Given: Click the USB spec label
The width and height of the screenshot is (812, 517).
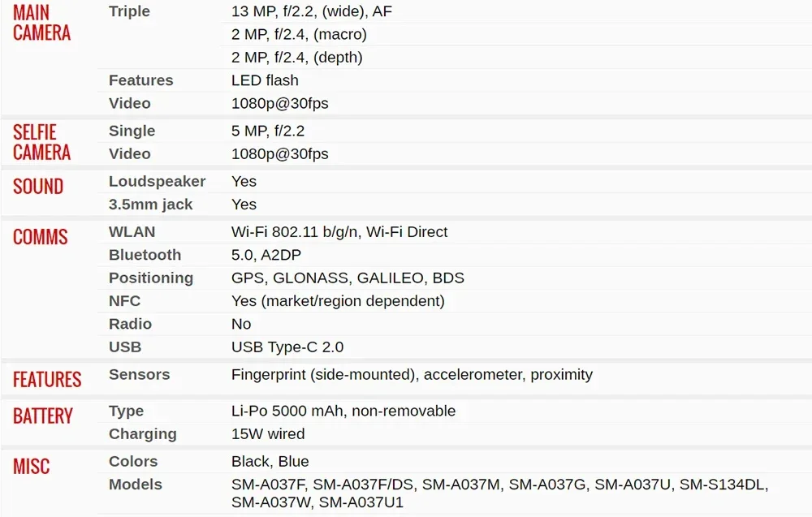Looking at the screenshot, I should point(125,347).
